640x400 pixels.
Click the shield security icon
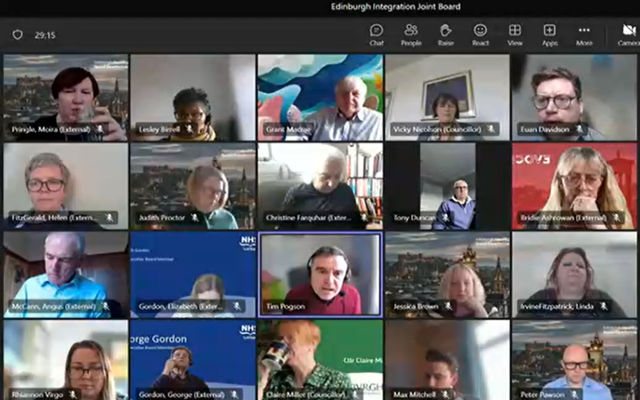pyautogui.click(x=17, y=35)
